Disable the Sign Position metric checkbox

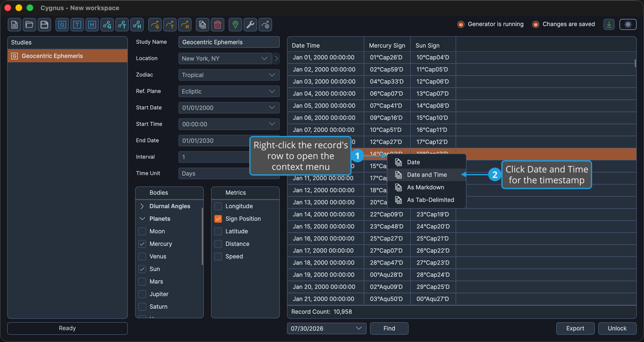point(218,219)
